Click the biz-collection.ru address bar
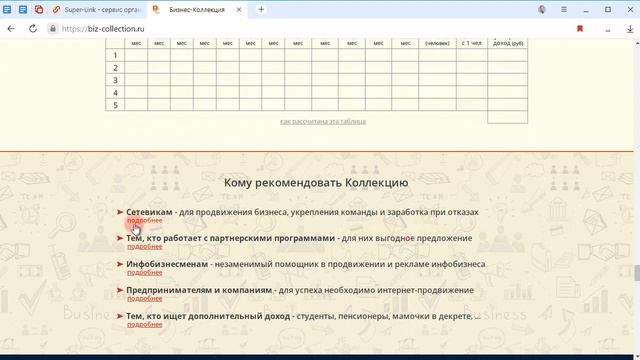The width and height of the screenshot is (640, 360). pyautogui.click(x=103, y=29)
